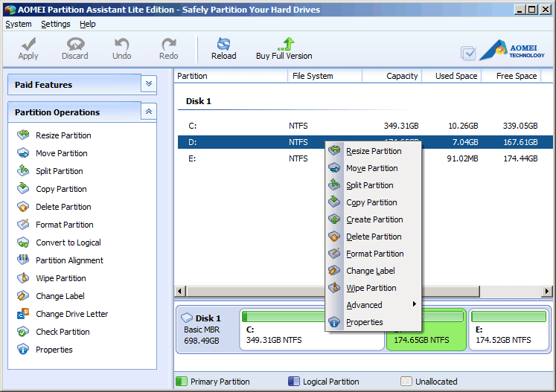Click the horizontal scrollbar right arrow
Viewport: 556px width, 392px height.
[546, 292]
